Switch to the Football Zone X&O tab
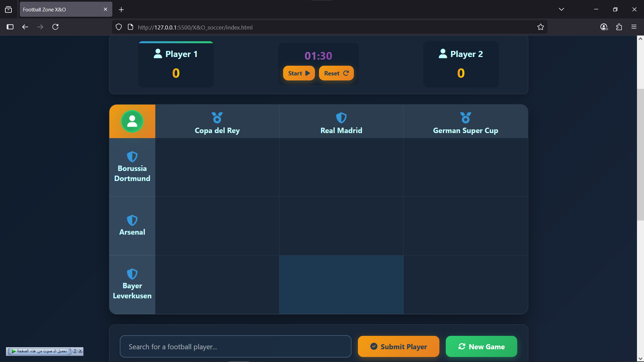Screen dimensions: 644x362 [x=66, y=9]
